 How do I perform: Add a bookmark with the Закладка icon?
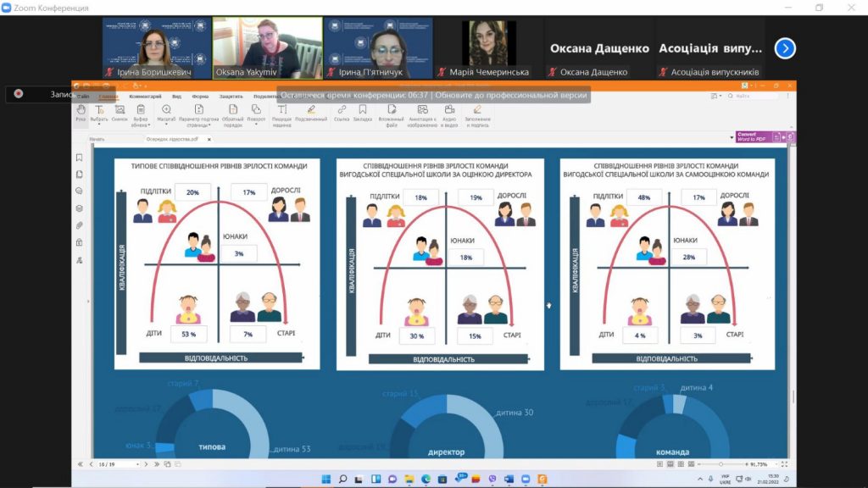(x=363, y=112)
